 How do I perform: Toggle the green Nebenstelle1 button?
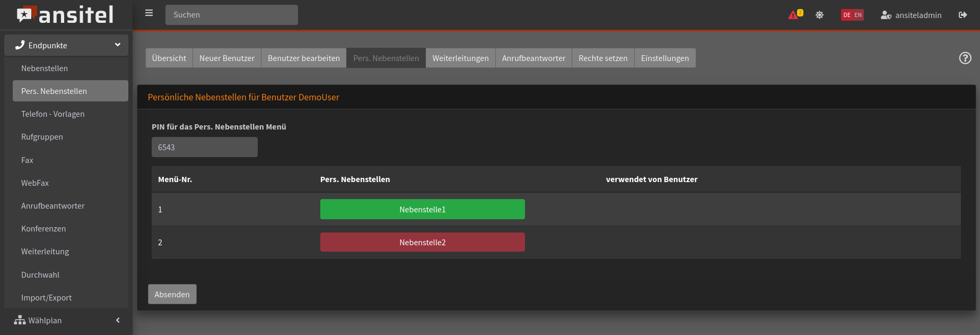tap(422, 209)
